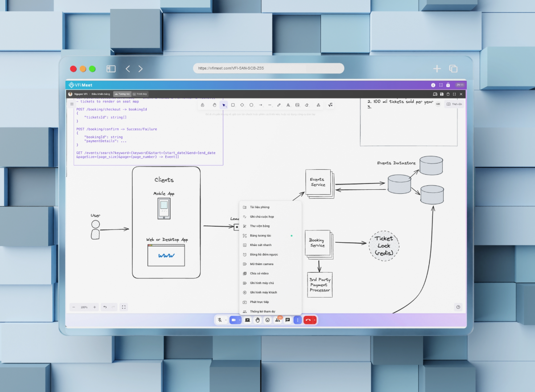The height and width of the screenshot is (392, 535).
Task: Select the Diamond shape tool
Action: pos(242,105)
